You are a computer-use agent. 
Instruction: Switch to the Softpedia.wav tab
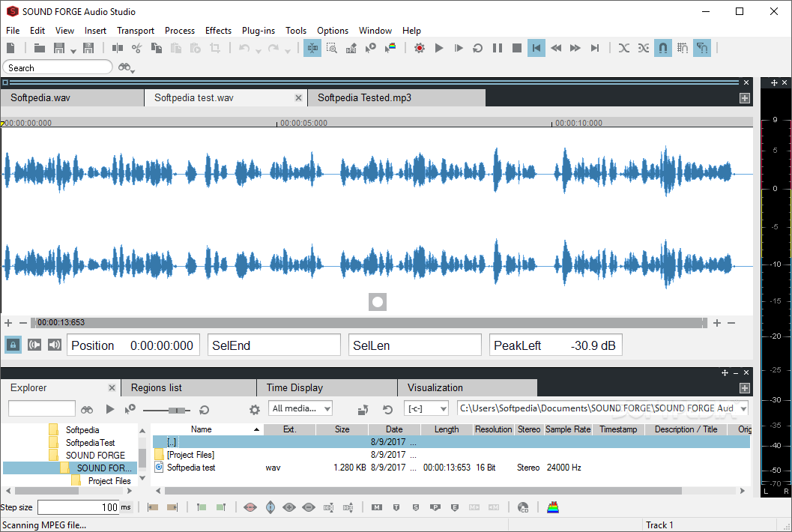click(x=72, y=97)
